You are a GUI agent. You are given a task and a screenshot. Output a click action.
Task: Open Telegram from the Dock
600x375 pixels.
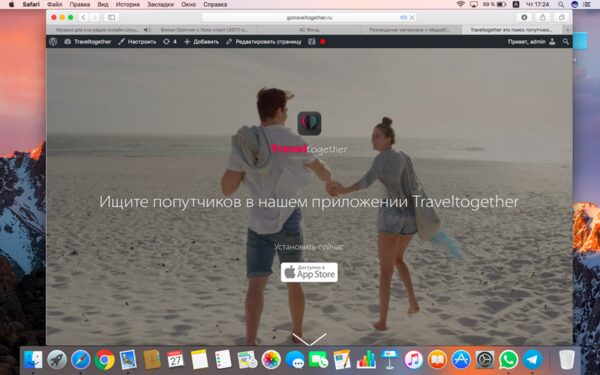pyautogui.click(x=532, y=360)
